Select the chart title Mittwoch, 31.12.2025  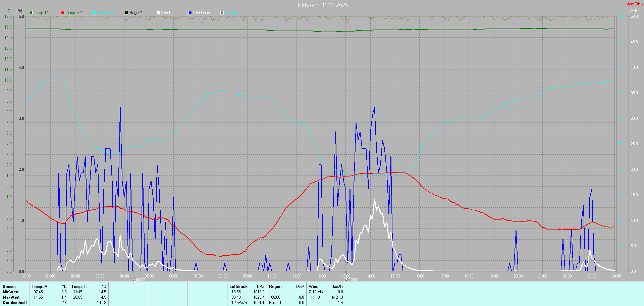tap(323, 5)
